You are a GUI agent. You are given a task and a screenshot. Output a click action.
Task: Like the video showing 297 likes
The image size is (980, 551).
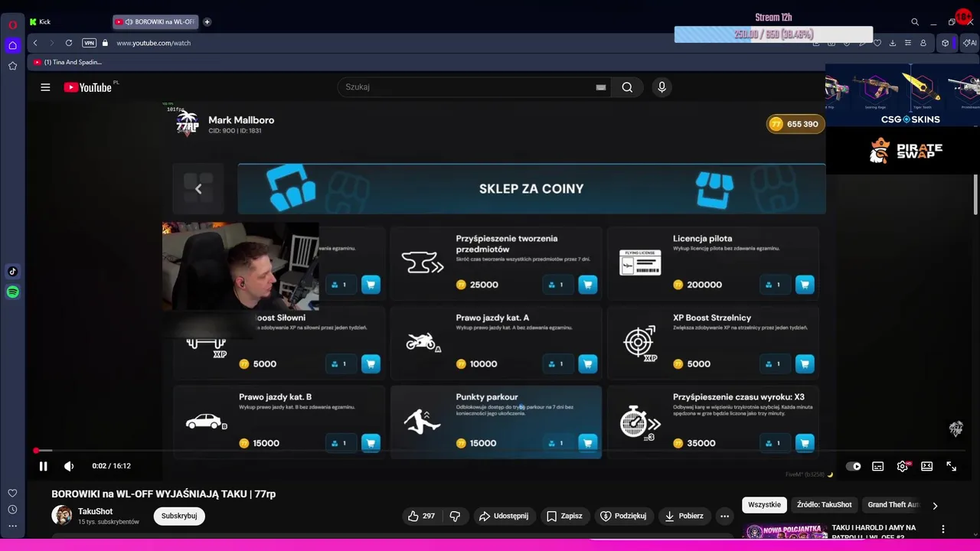tap(421, 516)
